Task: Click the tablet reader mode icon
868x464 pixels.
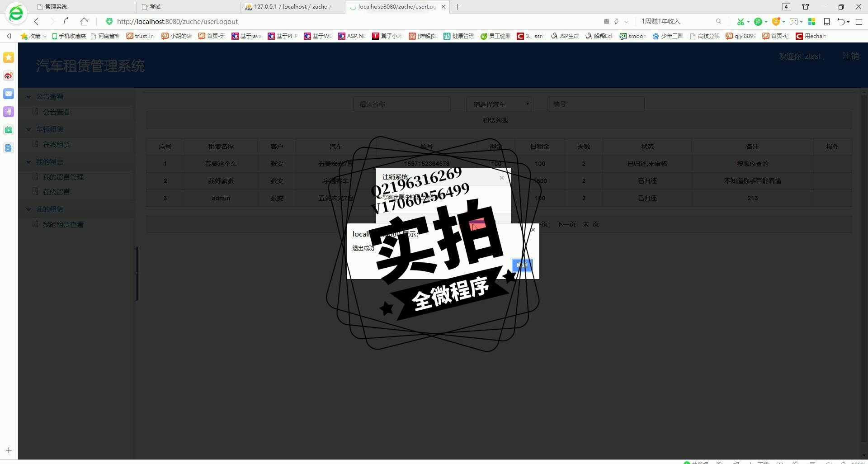Action: [826, 21]
